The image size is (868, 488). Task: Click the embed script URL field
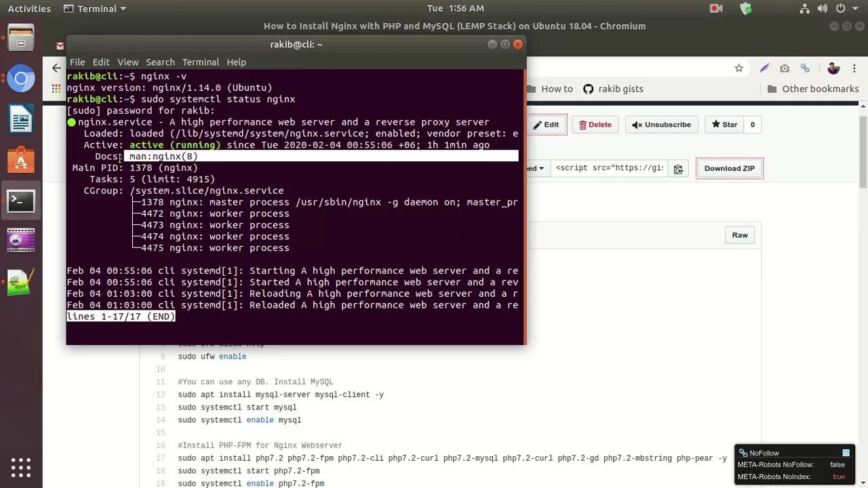point(610,169)
